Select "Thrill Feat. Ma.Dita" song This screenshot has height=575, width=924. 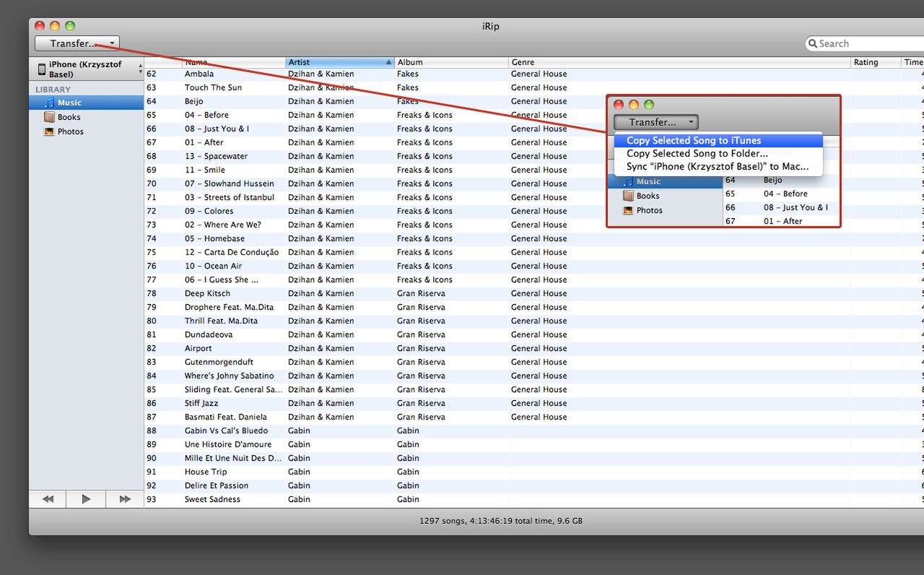[x=221, y=321]
